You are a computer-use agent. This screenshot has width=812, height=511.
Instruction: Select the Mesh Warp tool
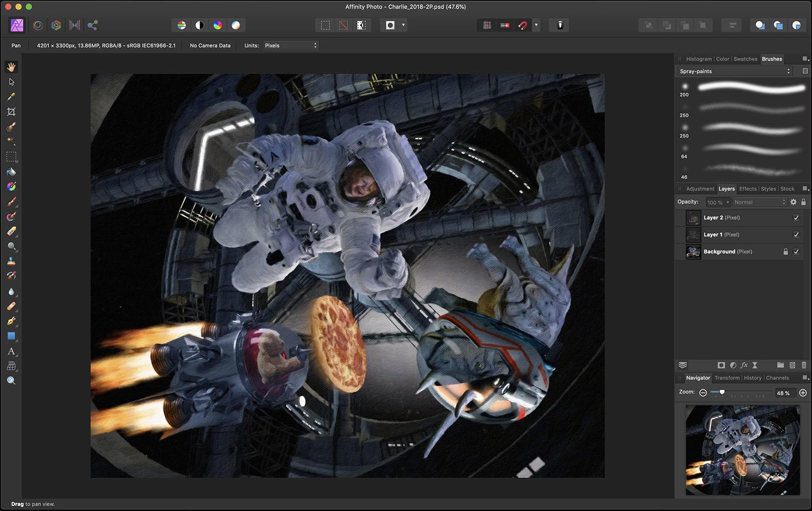point(11,366)
